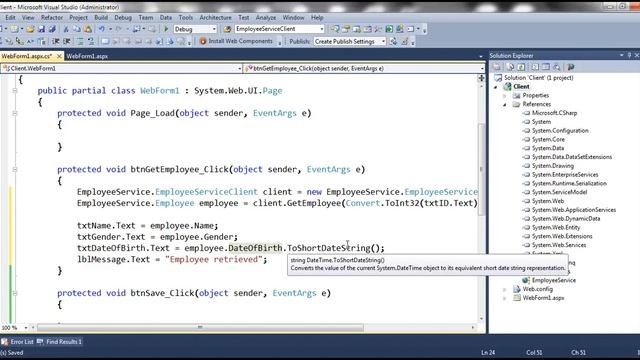Open the Error List tab
This screenshot has width=640, height=360.
pyautogui.click(x=18, y=342)
